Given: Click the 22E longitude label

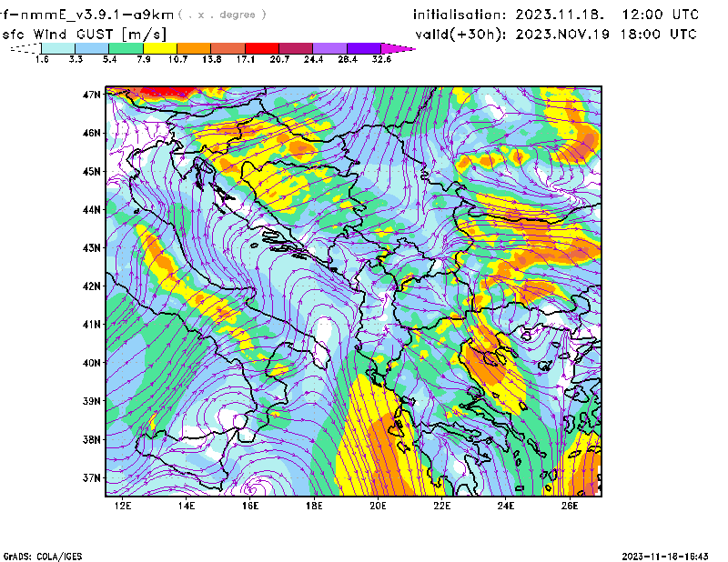Looking at the screenshot, I should (441, 506).
